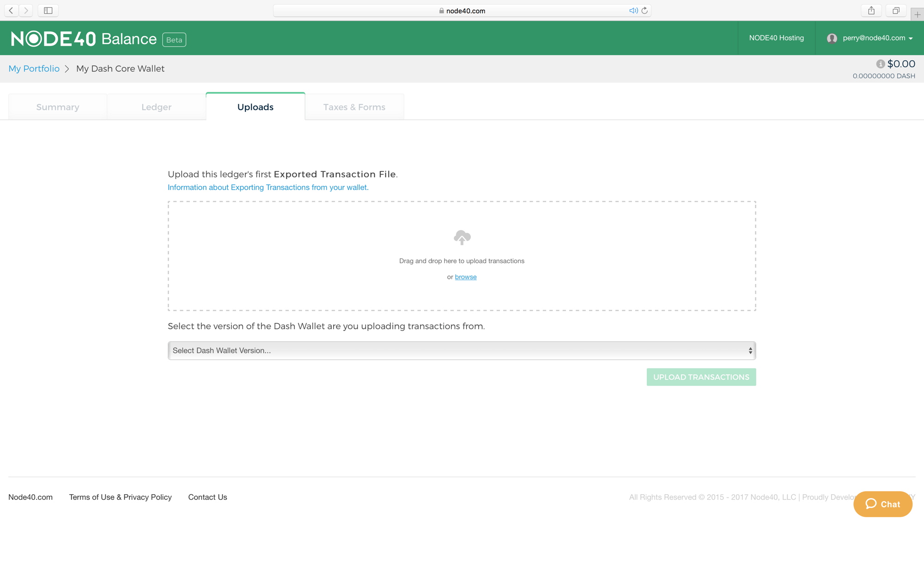Click the node40.com address bar

pos(462,11)
